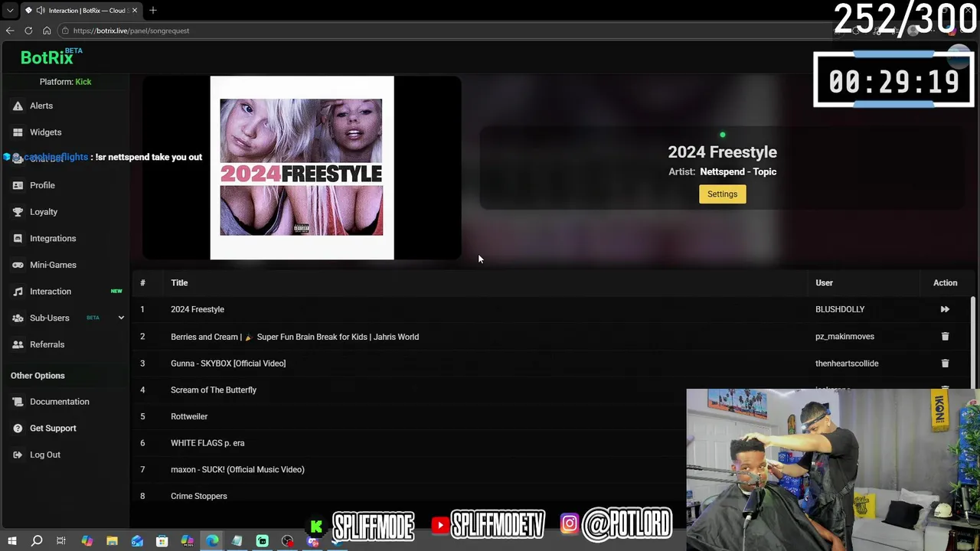Reload the page with refresh icon

point(28,31)
